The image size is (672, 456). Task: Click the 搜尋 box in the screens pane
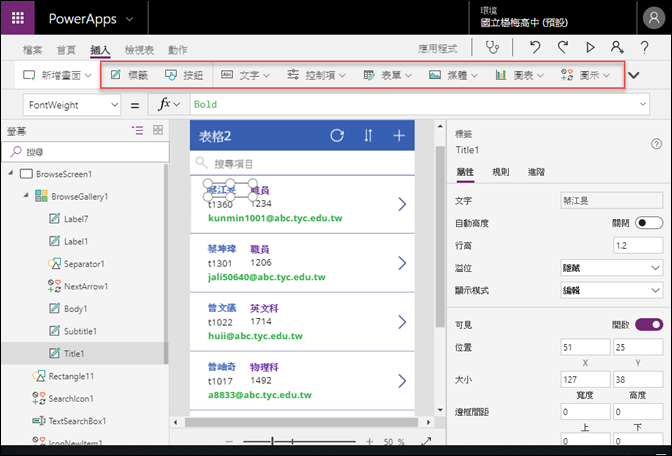click(x=85, y=152)
